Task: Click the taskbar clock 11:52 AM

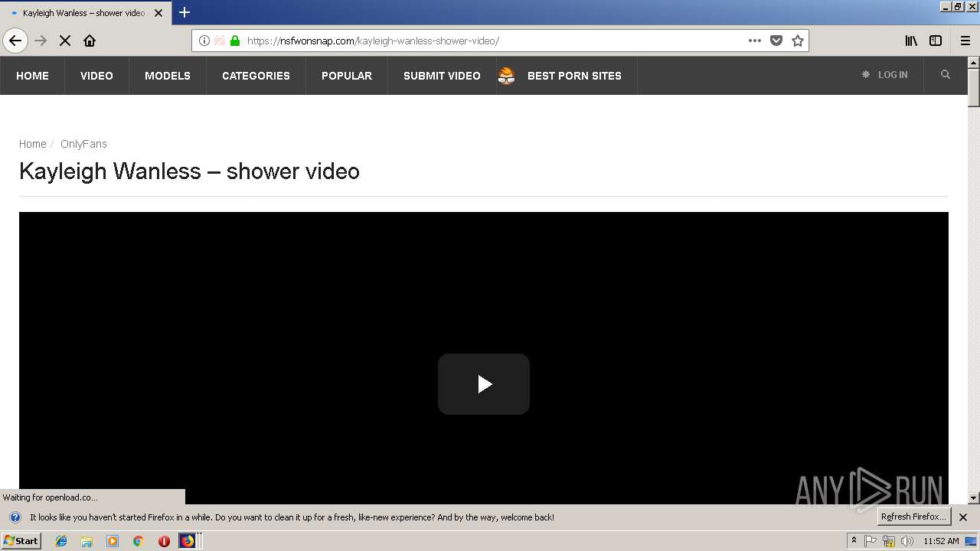Action: pos(941,541)
